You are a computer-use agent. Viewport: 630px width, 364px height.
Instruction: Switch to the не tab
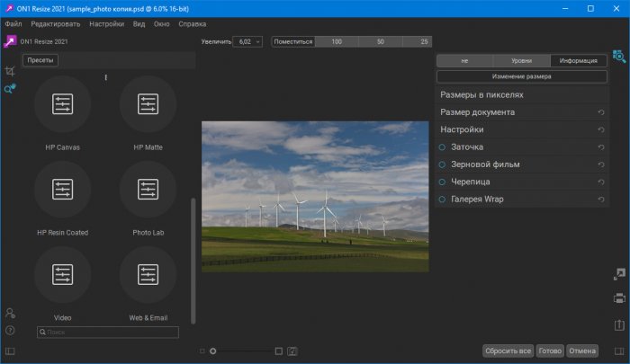tap(465, 60)
